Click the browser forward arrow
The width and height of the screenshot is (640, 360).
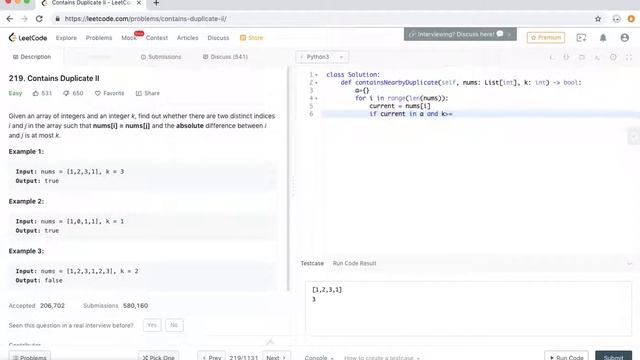24,19
